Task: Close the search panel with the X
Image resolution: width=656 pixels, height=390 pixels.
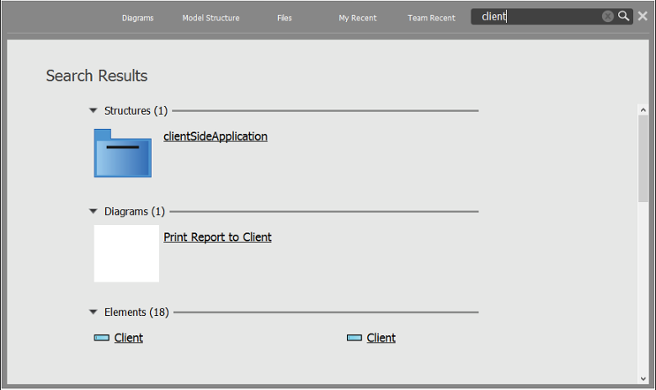Action: [643, 16]
